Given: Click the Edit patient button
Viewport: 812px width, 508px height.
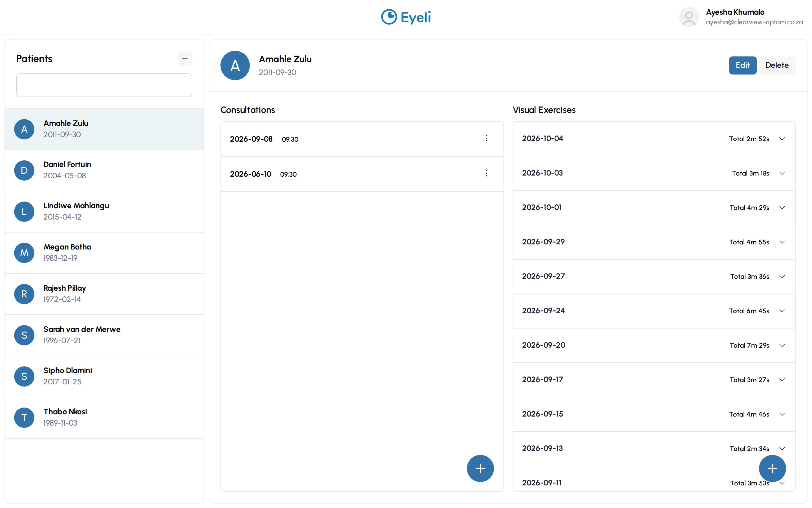Looking at the screenshot, I should pos(743,65).
